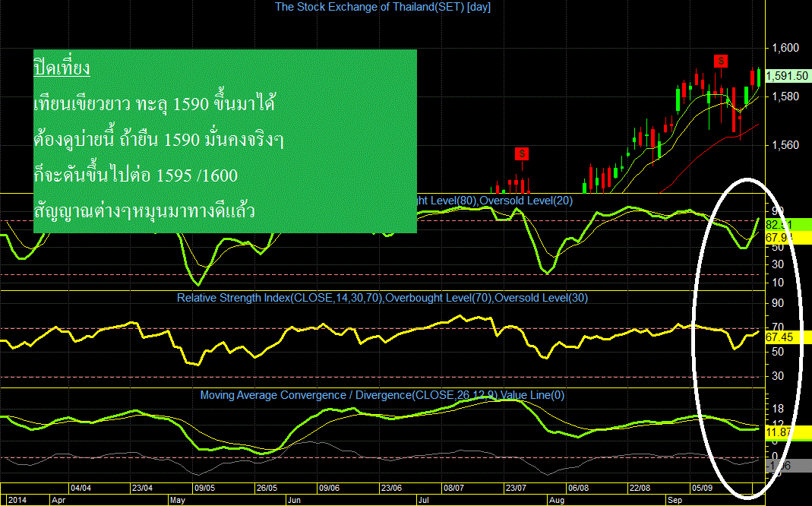Screen dimensions: 812x506
Task: Click the 22/08 date label
Action: [x=640, y=488]
